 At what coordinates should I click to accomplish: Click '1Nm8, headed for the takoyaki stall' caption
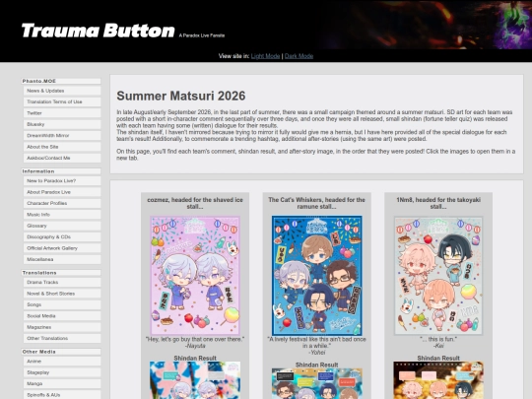[x=438, y=203]
